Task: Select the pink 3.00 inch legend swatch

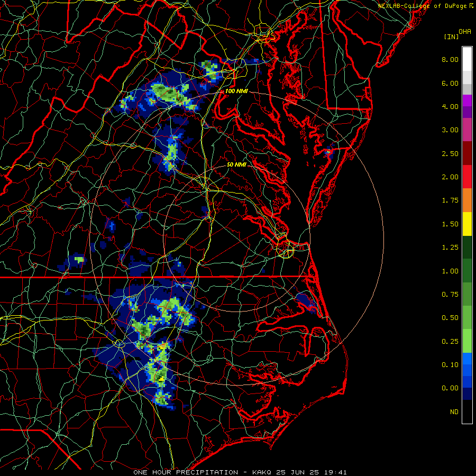Action: pos(467,130)
